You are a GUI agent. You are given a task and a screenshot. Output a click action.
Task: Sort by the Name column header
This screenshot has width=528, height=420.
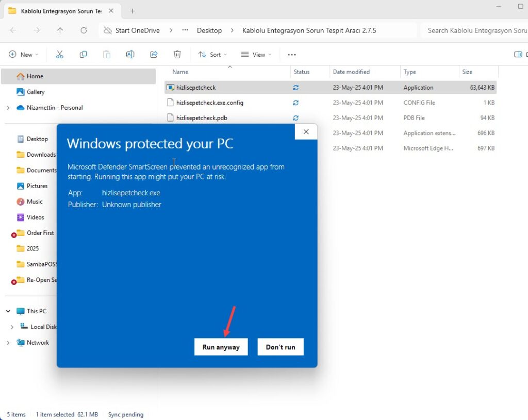[180, 72]
